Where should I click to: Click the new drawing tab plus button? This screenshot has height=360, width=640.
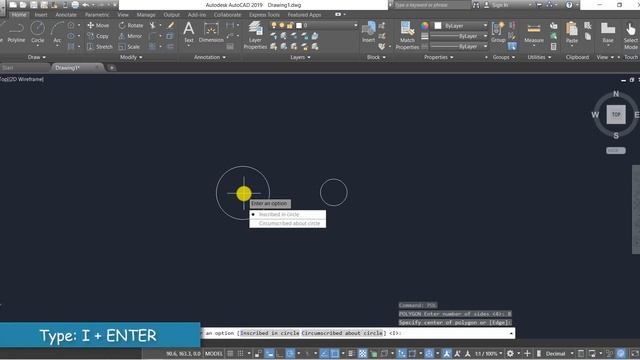pyautogui.click(x=111, y=68)
